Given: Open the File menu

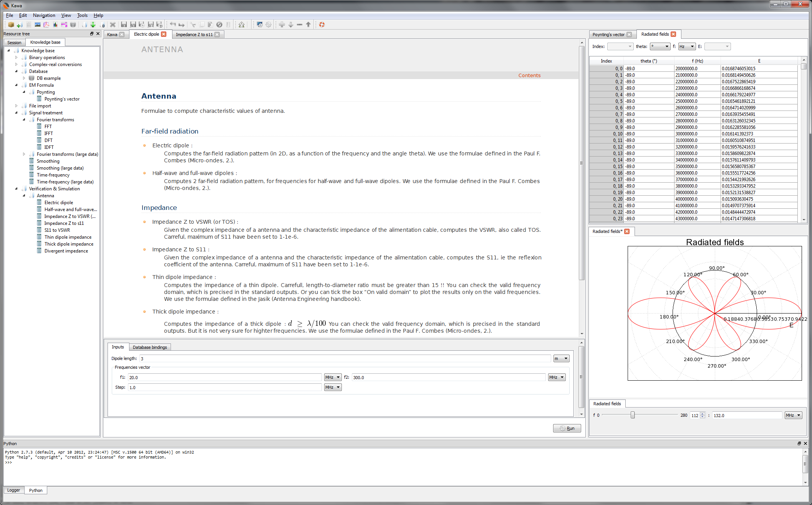Looking at the screenshot, I should (10, 15).
